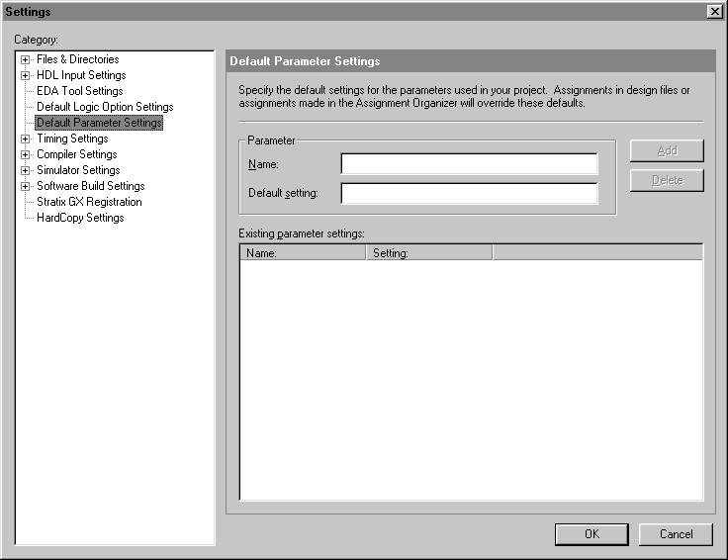The width and height of the screenshot is (728, 560).
Task: Select Timing Settings category
Action: point(72,139)
